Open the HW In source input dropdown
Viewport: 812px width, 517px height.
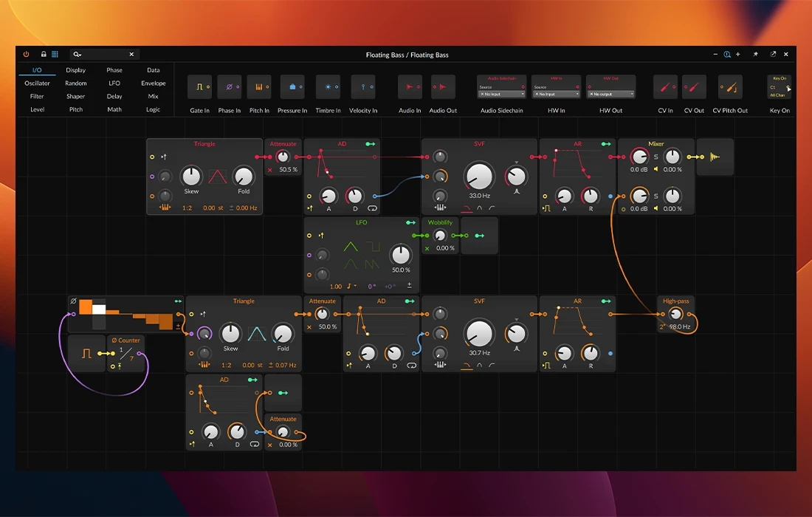point(556,94)
